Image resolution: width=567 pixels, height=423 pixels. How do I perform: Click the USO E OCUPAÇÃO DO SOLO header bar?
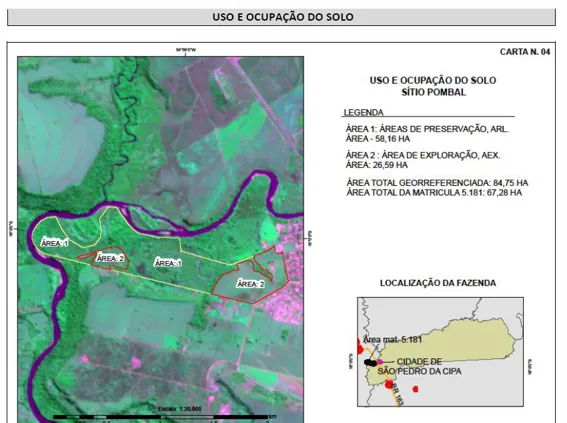(x=281, y=17)
